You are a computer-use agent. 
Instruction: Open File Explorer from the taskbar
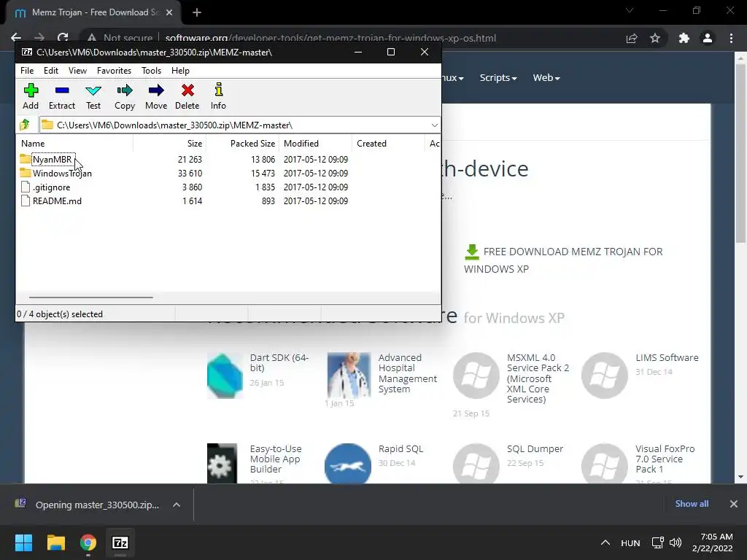[55, 542]
